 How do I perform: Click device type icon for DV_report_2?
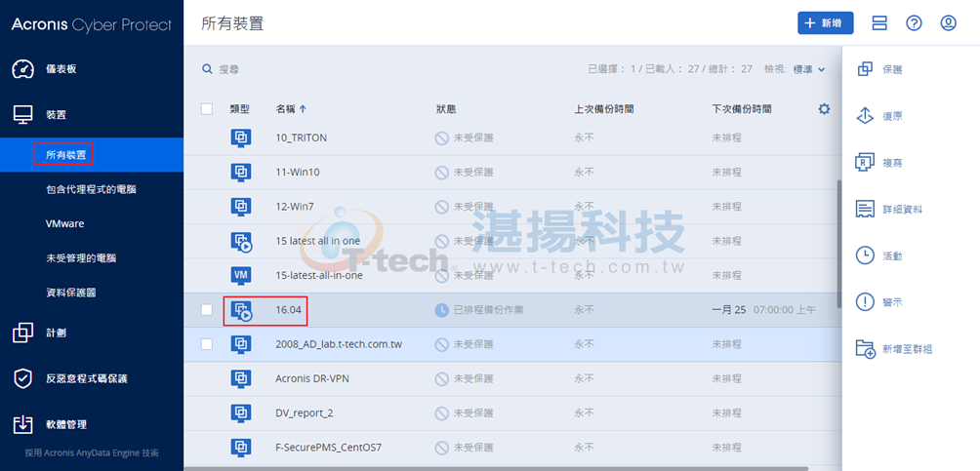(241, 412)
